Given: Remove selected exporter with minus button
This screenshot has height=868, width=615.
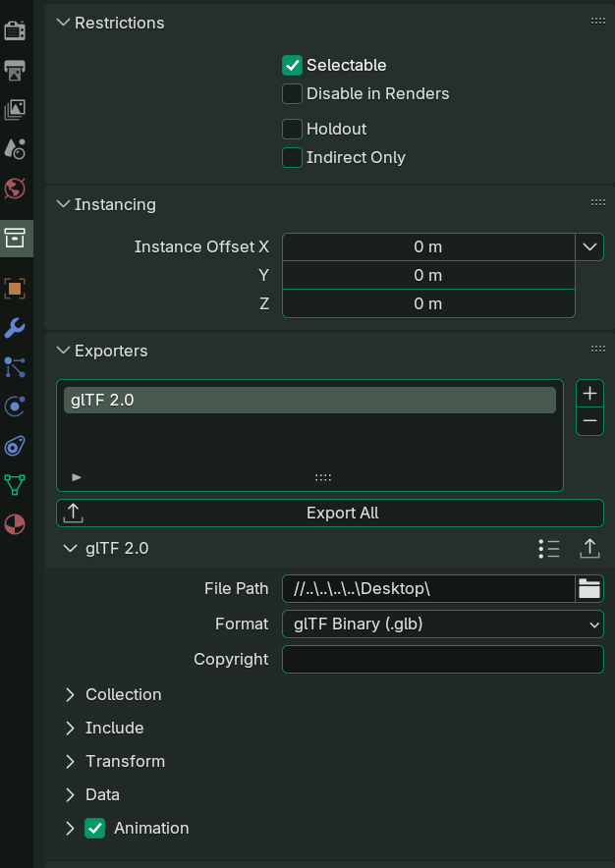Looking at the screenshot, I should [590, 421].
